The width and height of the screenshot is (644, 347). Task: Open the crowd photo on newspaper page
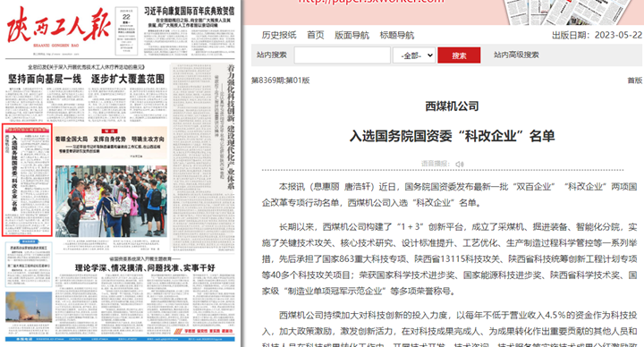pyautogui.click(x=111, y=201)
